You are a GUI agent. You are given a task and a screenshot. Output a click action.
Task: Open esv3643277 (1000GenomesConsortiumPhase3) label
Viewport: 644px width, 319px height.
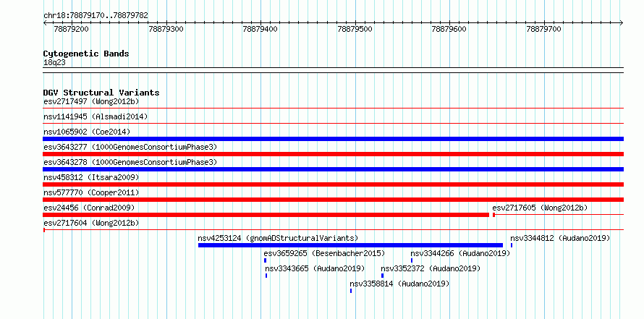130,147
